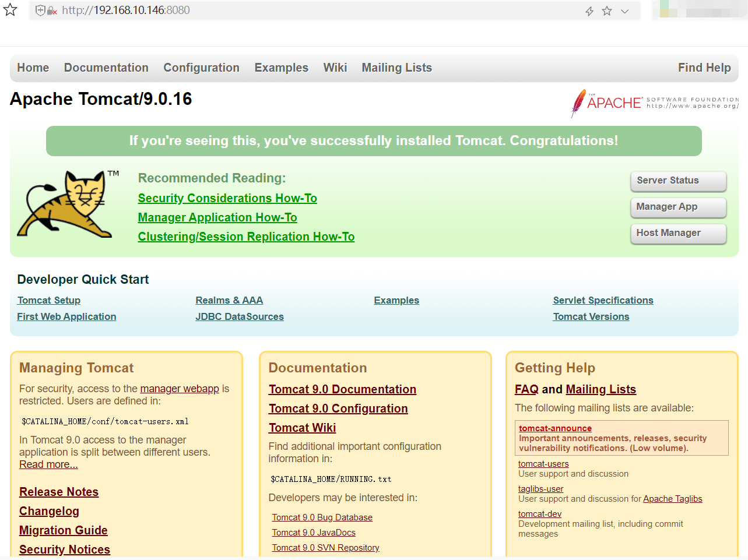Open the Examples link under Developer Quick Start
Viewport: 748px width, 560px height.
pos(396,300)
